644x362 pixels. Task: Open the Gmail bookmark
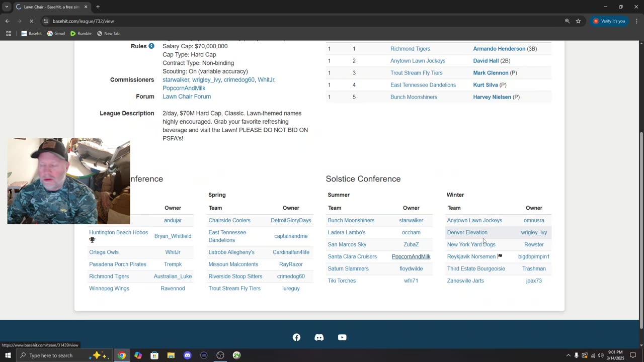click(56, 34)
